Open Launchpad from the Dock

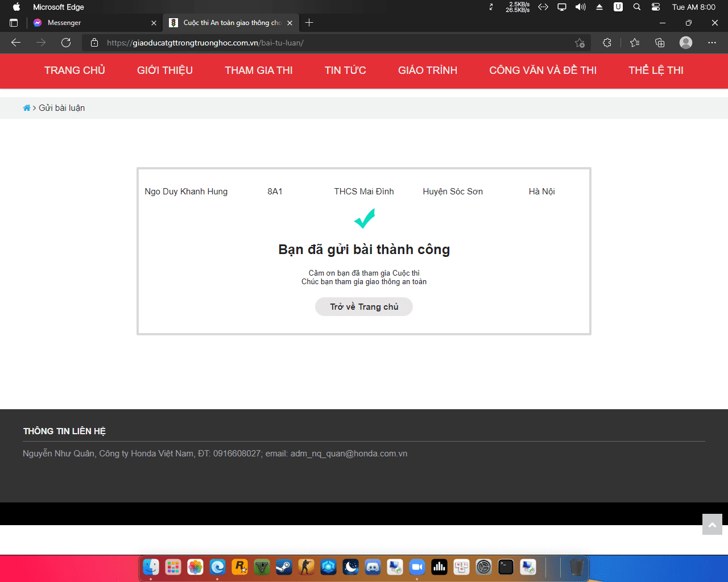point(173,567)
